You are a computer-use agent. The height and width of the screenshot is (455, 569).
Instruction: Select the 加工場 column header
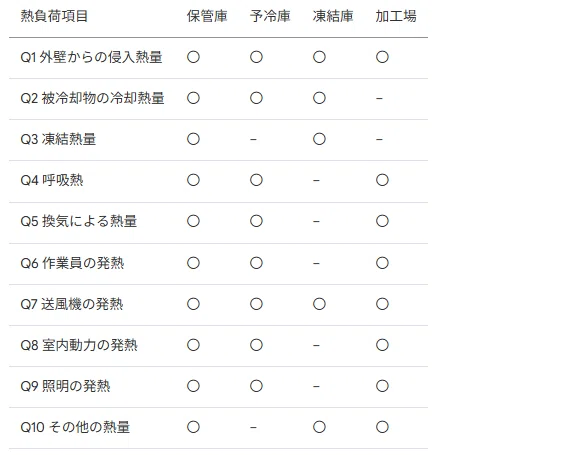[x=396, y=16]
